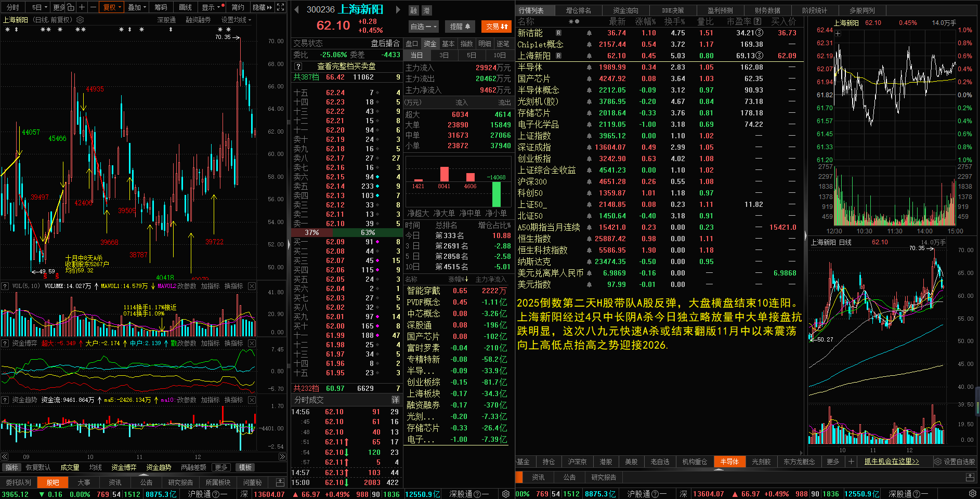Toggle the 资金博弈 indicator
The height and width of the screenshot is (499, 980).
[124, 467]
